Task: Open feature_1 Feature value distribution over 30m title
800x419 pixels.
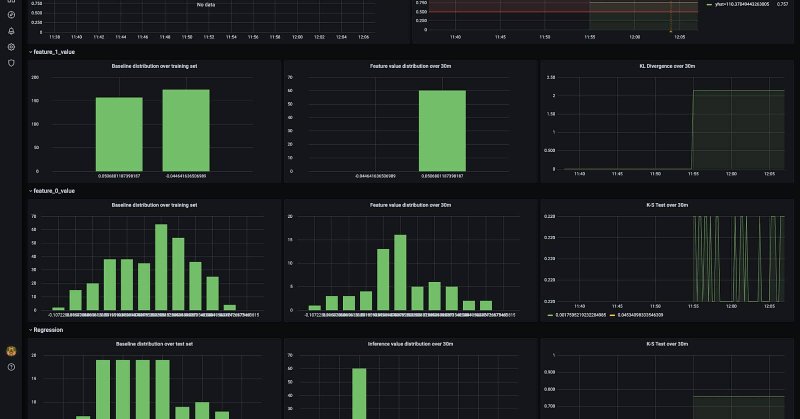Action: pos(410,66)
